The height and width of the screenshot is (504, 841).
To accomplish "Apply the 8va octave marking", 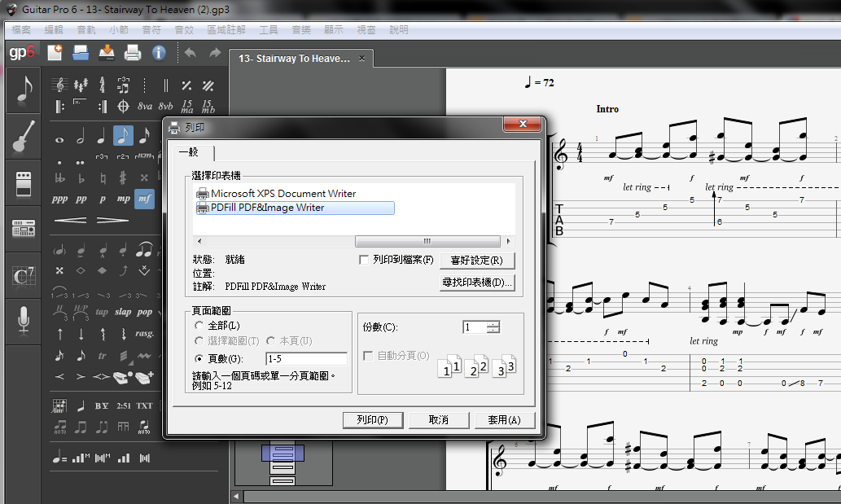I will tap(145, 106).
